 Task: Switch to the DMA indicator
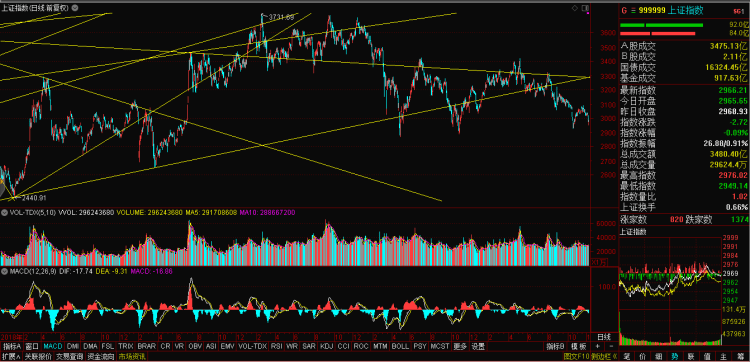(90, 346)
